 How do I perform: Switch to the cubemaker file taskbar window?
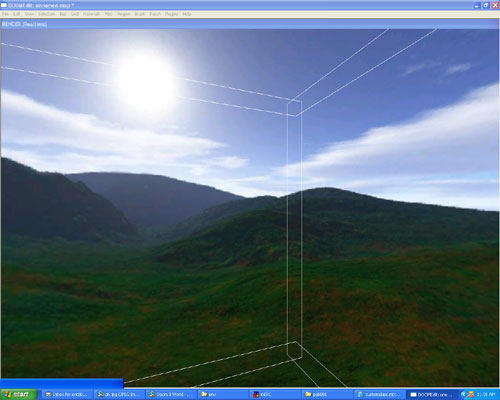[379, 395]
